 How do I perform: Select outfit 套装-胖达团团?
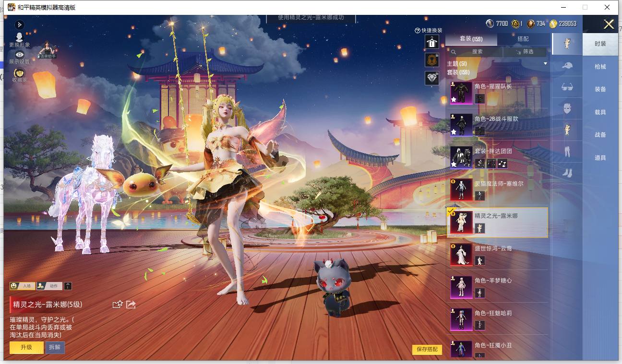pos(497,157)
